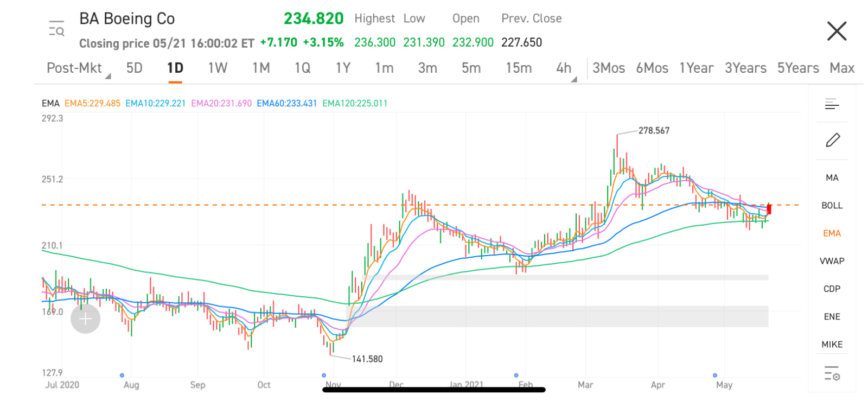Switch to the 1W interval tab
868x401 pixels.
coord(218,68)
